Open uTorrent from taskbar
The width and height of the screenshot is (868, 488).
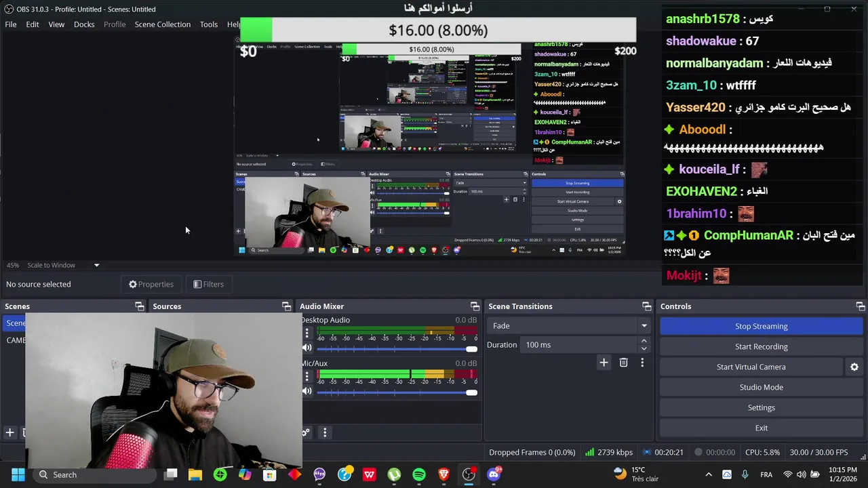[x=394, y=474]
